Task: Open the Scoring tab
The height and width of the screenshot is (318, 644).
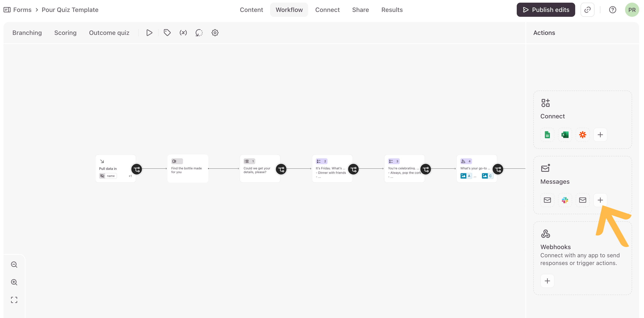Action: pyautogui.click(x=65, y=33)
